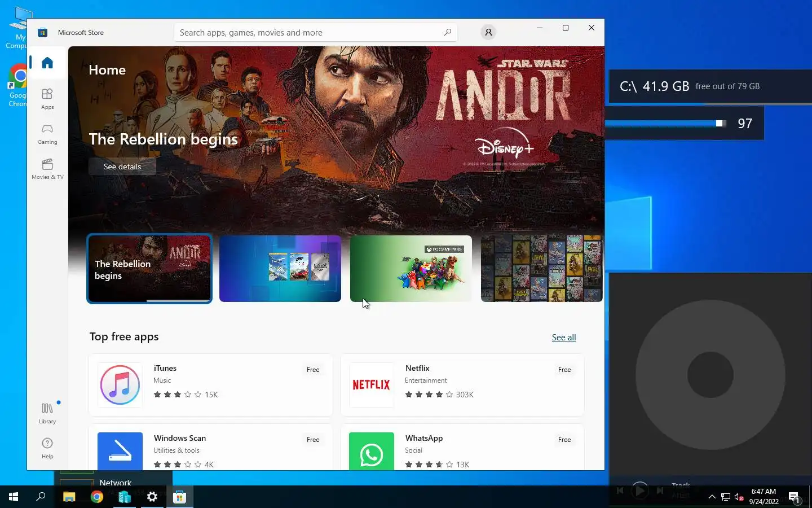Open the Help section in the sidebar
Viewport: 812px width, 508px height.
[x=47, y=448]
